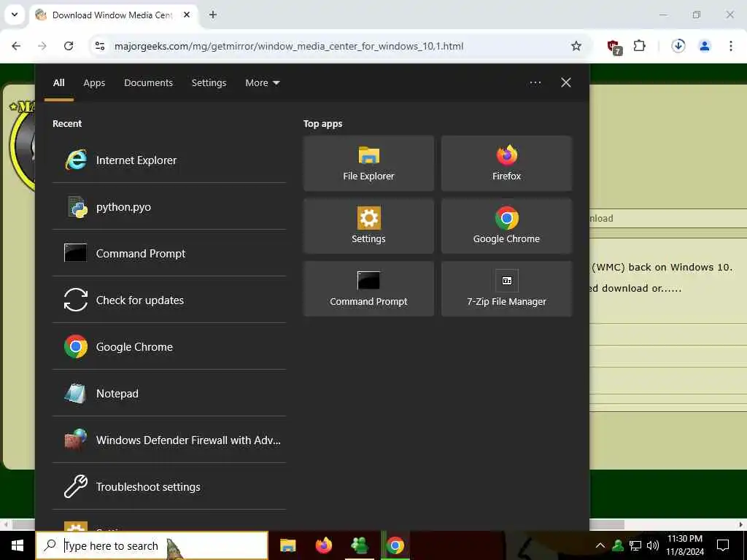This screenshot has width=747, height=560.
Task: Open Firefox from the taskbar
Action: [323, 545]
